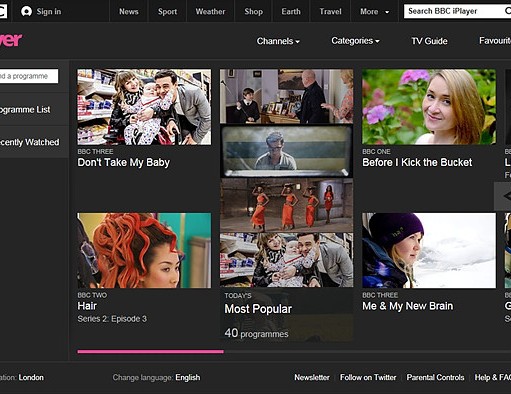Change location from London

pos(31,377)
